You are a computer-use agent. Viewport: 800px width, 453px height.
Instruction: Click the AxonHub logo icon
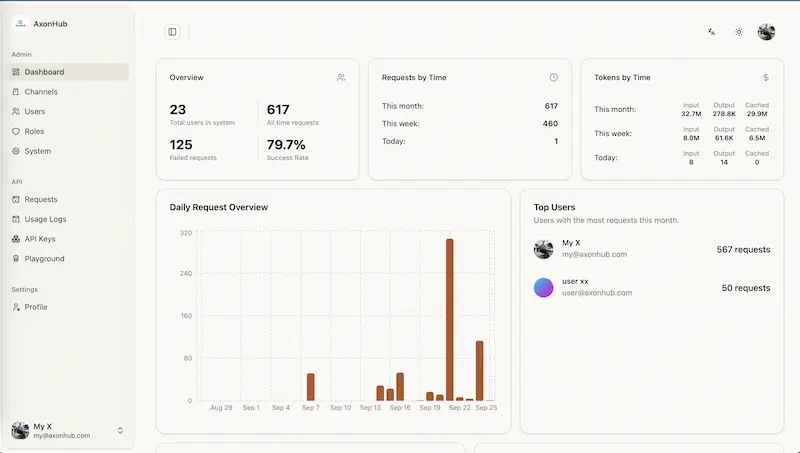point(20,23)
